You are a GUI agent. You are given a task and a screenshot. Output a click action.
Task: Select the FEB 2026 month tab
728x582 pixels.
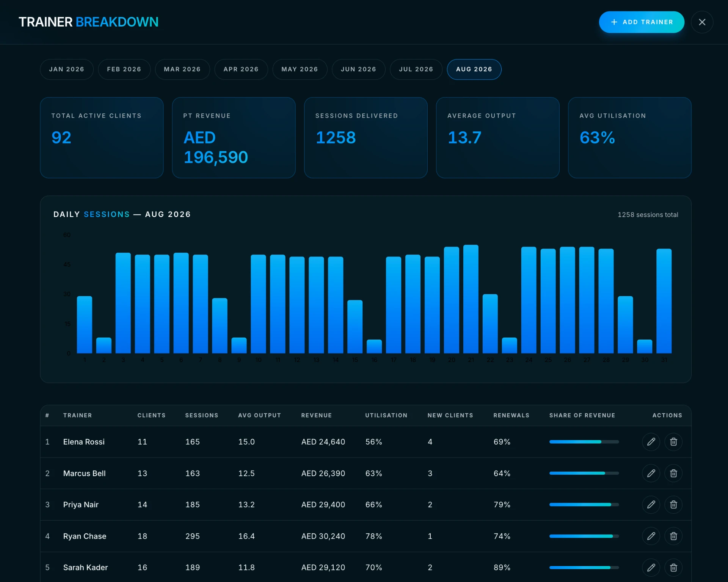click(x=124, y=69)
